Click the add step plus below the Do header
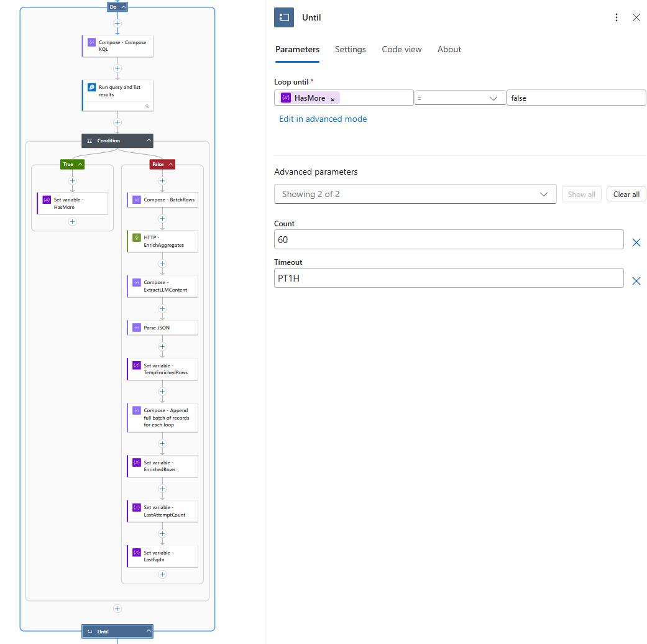Image resolution: width=647 pixels, height=644 pixels. pyautogui.click(x=117, y=23)
